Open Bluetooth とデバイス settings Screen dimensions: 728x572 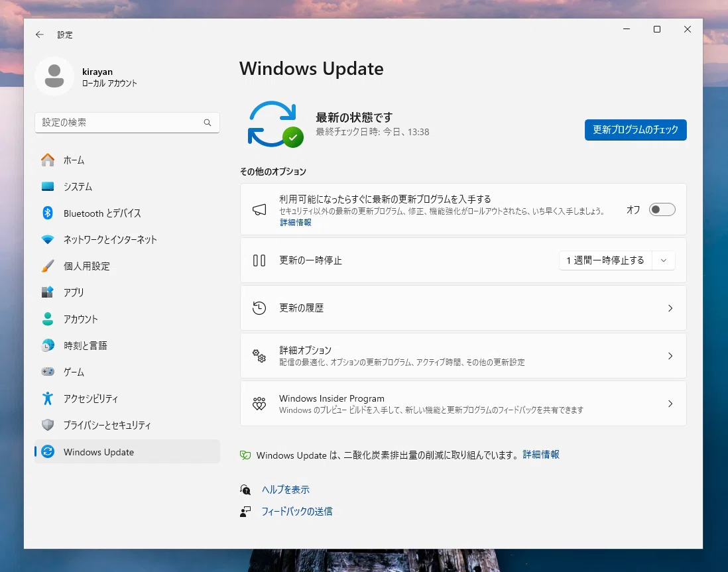tap(127, 213)
